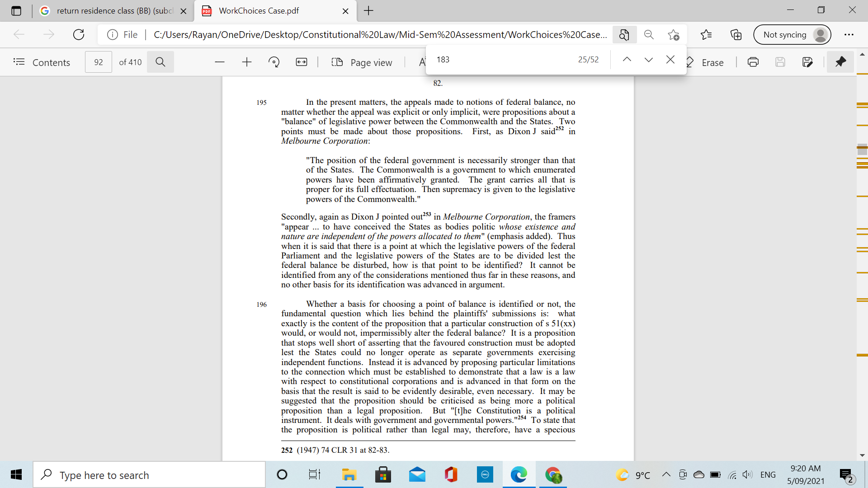This screenshot has width=868, height=488.
Task: Toggle the pin toolbar control
Action: coord(840,62)
